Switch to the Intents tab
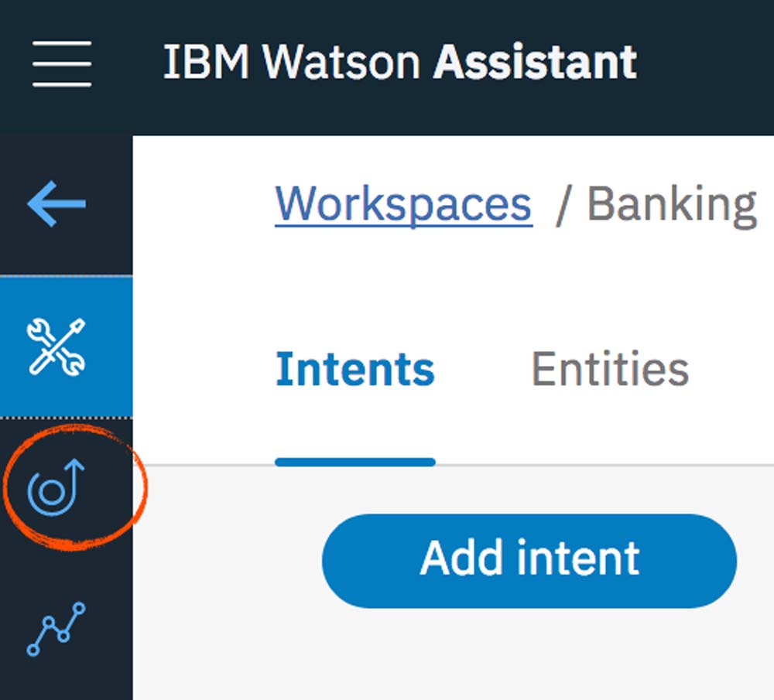Image resolution: width=774 pixels, height=700 pixels. click(355, 370)
